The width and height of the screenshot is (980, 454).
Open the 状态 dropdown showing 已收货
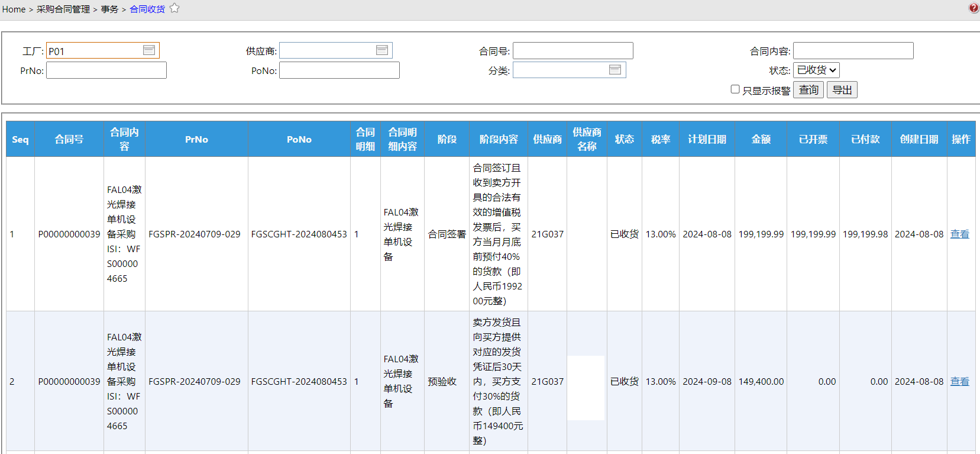pos(816,70)
